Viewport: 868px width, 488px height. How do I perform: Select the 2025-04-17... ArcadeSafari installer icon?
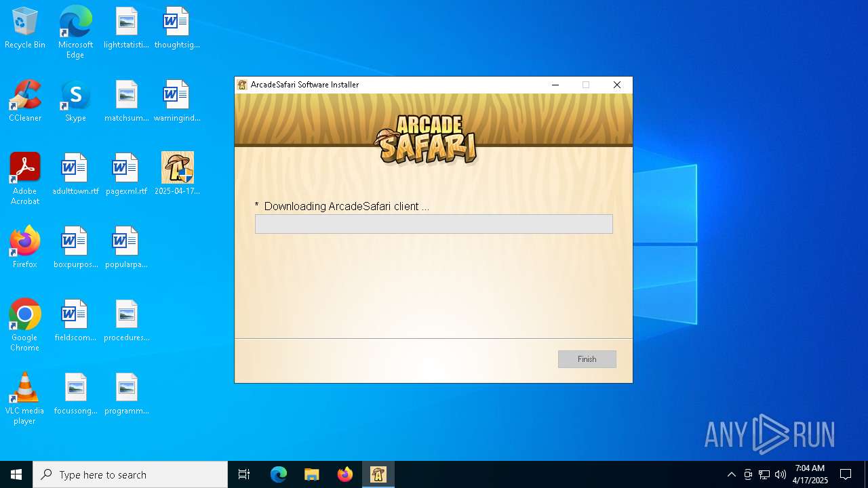[x=177, y=174]
